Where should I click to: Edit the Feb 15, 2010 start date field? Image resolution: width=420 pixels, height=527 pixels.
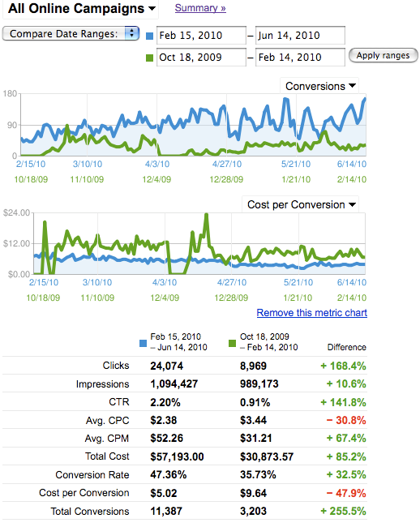point(201,36)
